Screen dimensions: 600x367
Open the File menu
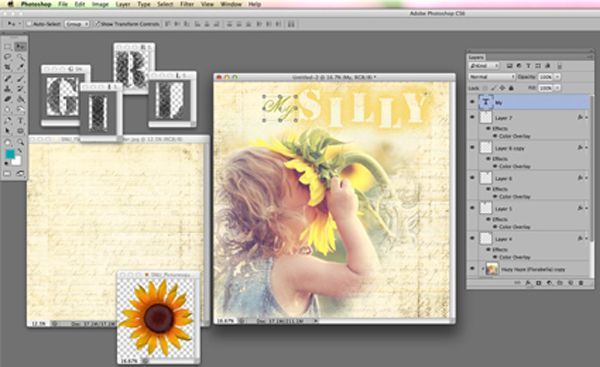[x=63, y=4]
